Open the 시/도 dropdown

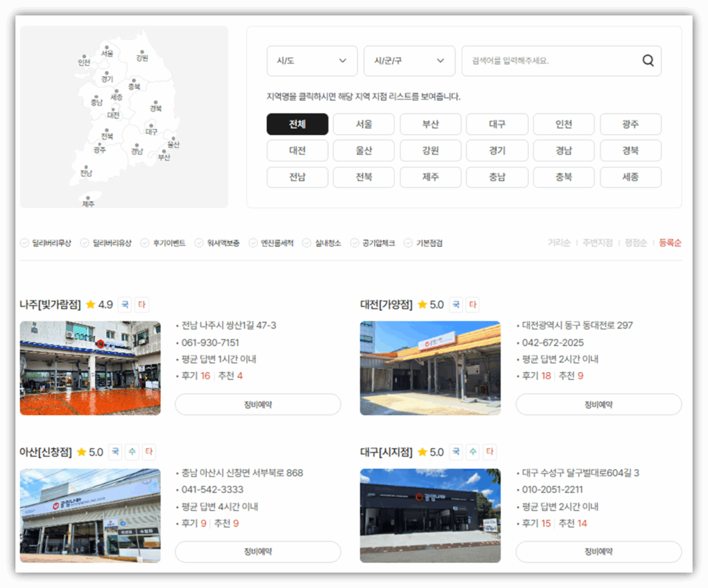click(x=312, y=61)
